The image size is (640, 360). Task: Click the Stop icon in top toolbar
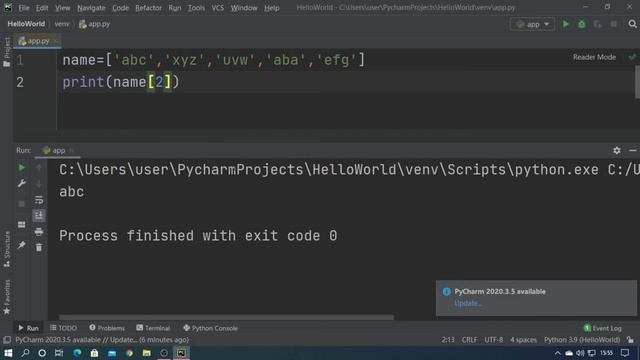613,24
